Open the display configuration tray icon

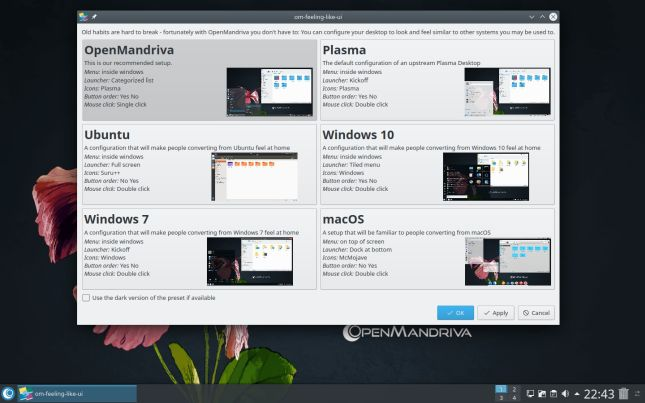[x=530, y=394]
